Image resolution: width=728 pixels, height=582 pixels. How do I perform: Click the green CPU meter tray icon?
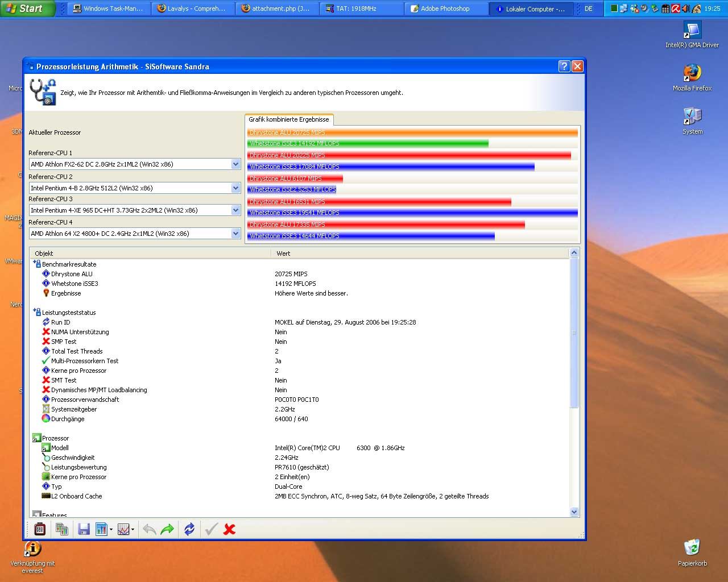(614, 9)
